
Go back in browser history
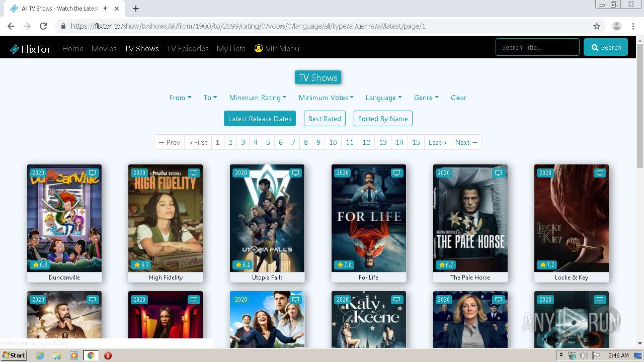(x=11, y=26)
